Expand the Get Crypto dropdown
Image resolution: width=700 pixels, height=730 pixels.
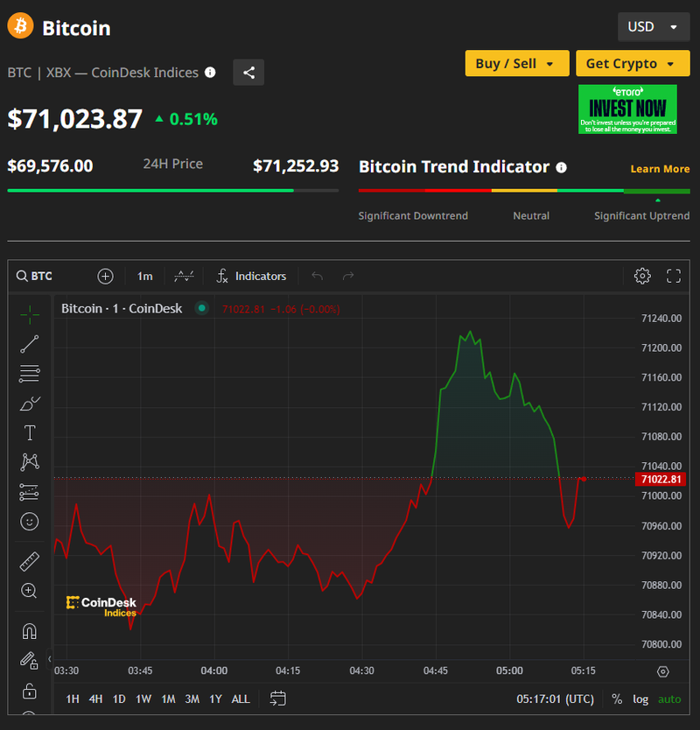pos(632,64)
